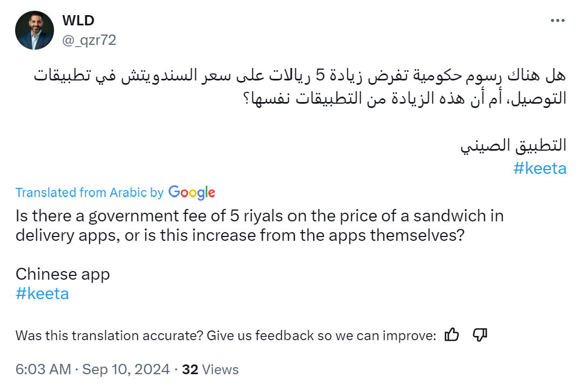580x392 pixels.
Task: Click the Google logo
Action: pyautogui.click(x=192, y=192)
